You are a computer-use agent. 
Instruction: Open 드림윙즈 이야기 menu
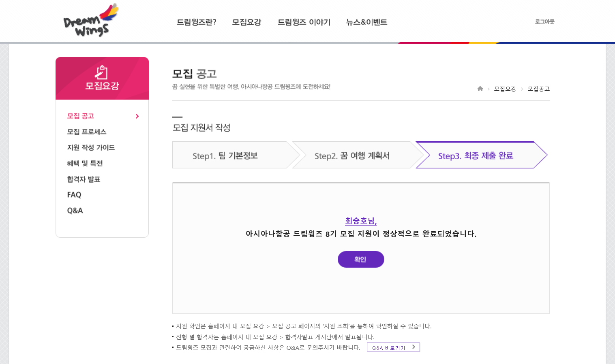click(x=304, y=22)
